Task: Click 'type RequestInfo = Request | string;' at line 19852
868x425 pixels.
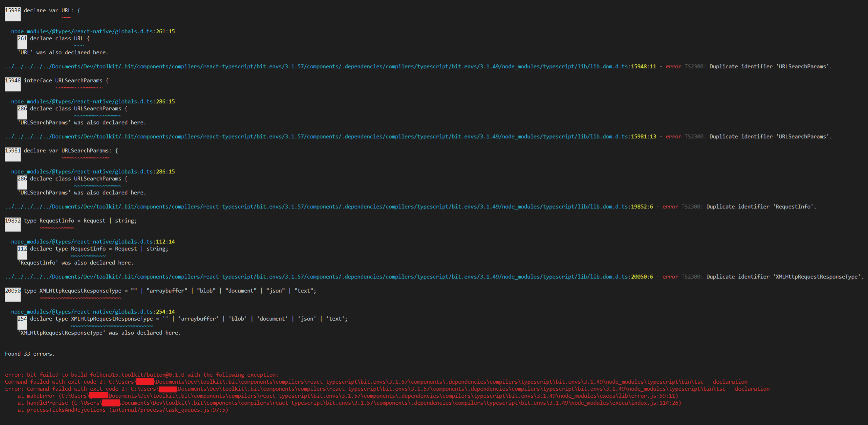Action: [x=80, y=221]
